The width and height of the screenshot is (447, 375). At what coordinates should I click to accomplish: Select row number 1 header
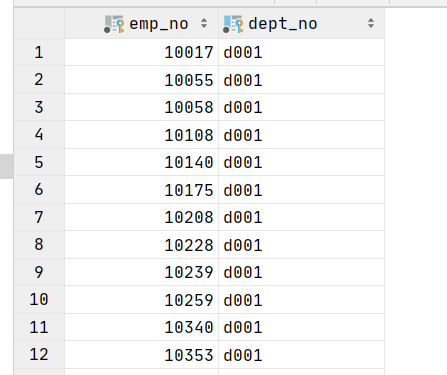click(39, 52)
